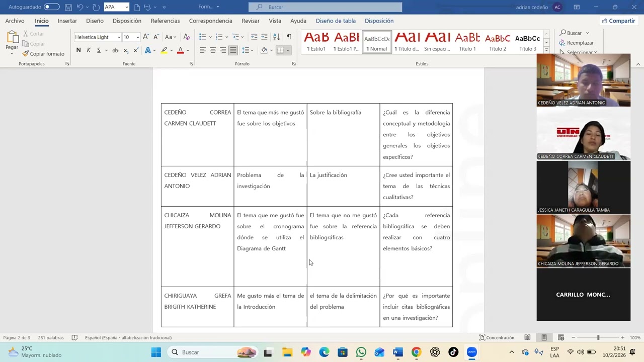Switch to the Referencias tab

(x=165, y=21)
